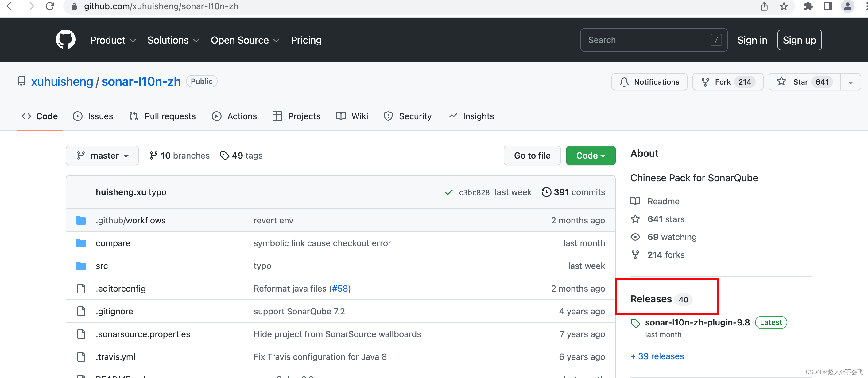Open sonar-l10n-zh-plugin-9.8 release
The image size is (868, 378).
coord(697,323)
